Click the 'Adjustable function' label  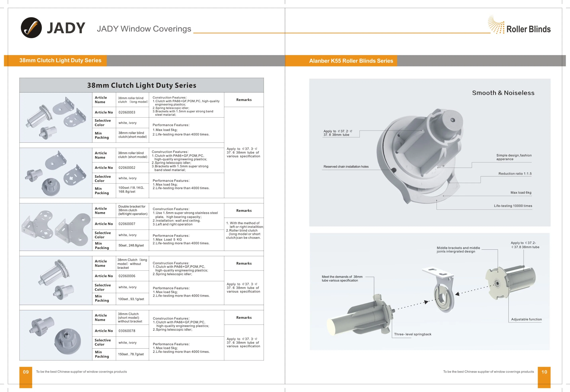(x=526, y=319)
